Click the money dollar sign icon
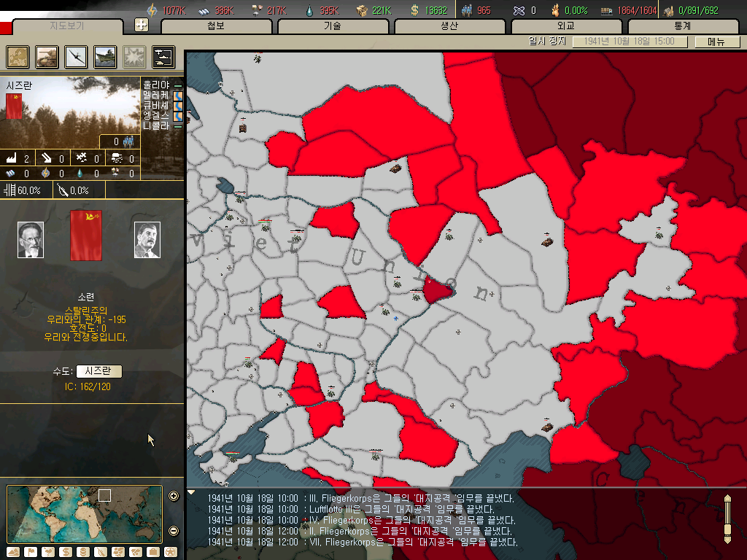The image size is (747, 560). pyautogui.click(x=414, y=10)
